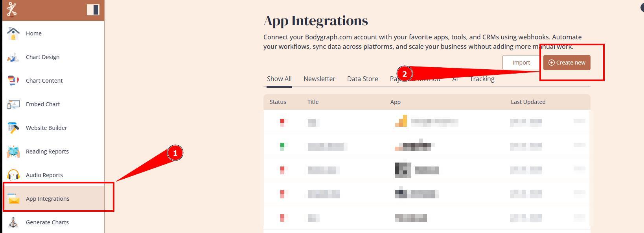Viewport: 644px width, 233px height.
Task: Click the Bodygraph logo icon
Action: [11, 9]
